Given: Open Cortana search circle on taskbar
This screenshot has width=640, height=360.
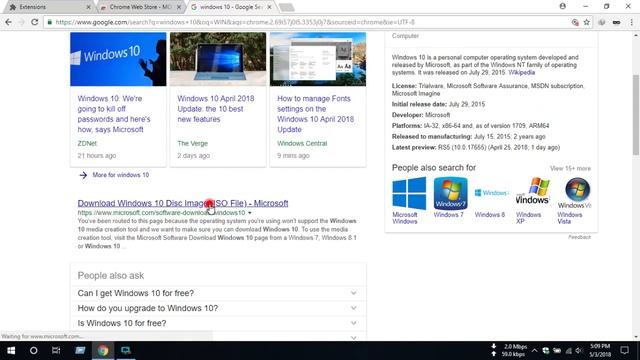Looking at the screenshot, I should click(33, 351).
